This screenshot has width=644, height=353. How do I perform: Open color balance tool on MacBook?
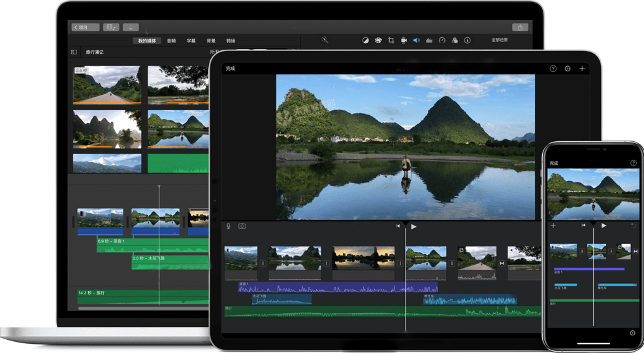365,41
